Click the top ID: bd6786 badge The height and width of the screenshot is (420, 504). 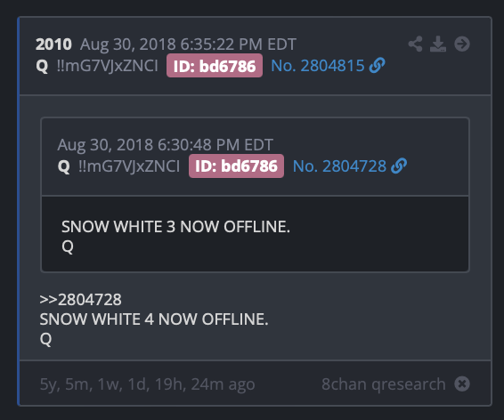(215, 66)
